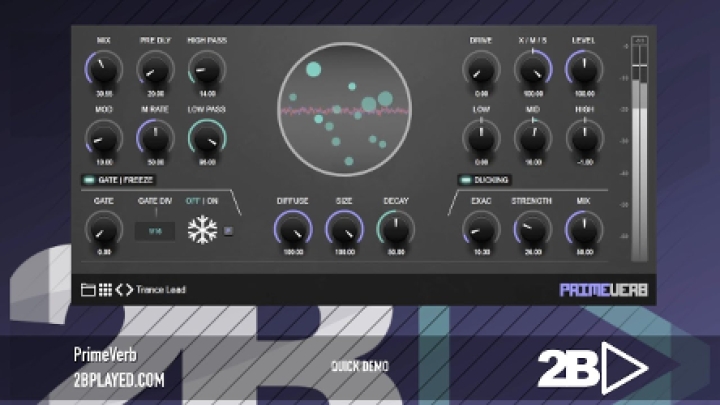Click the High EQ knob
The image size is (720, 405).
click(584, 138)
